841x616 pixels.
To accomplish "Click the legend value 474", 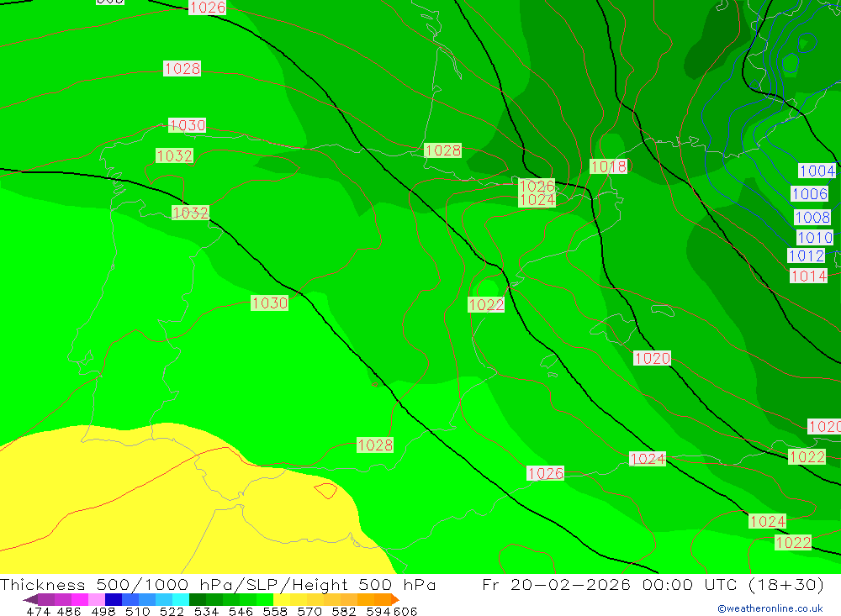I will point(39,611).
